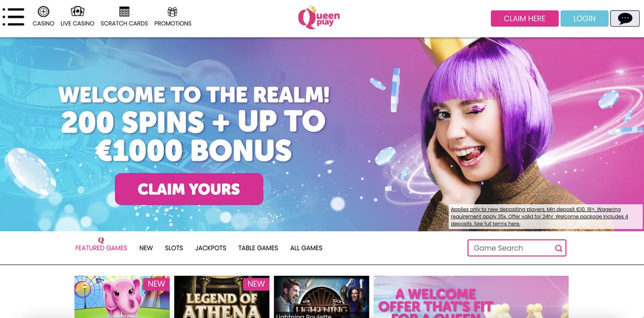Select the Jackpots tab
This screenshot has width=644, height=318.
(211, 248)
